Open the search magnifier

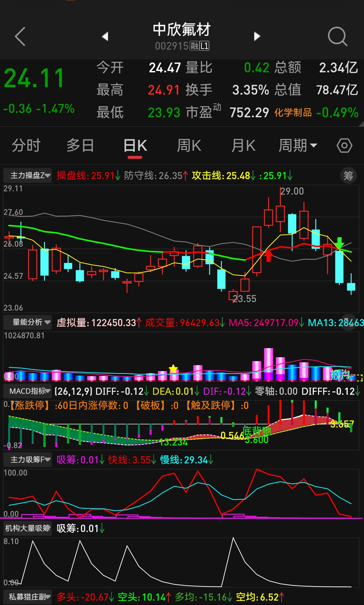coord(338,36)
